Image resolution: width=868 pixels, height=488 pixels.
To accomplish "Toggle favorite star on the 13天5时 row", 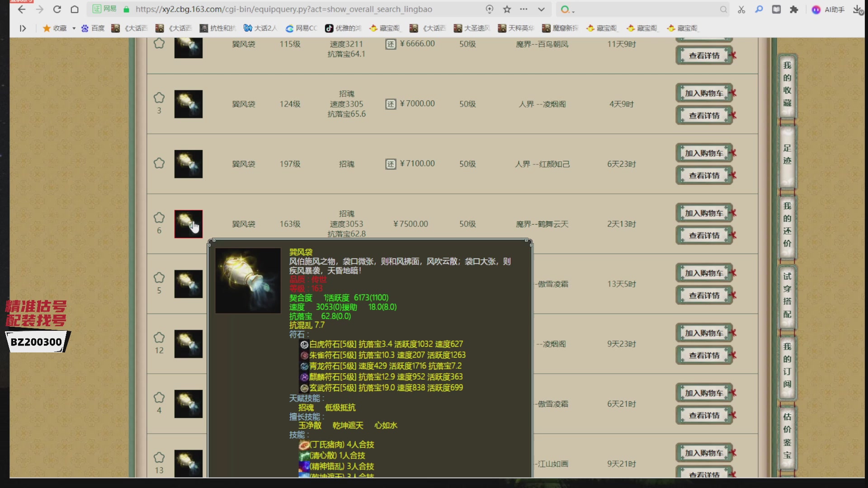I will (159, 277).
